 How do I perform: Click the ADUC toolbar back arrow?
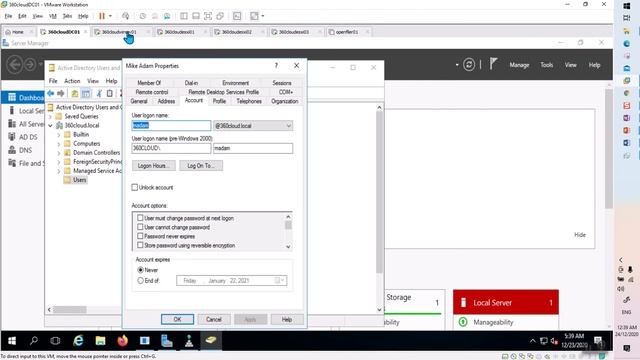(51, 93)
